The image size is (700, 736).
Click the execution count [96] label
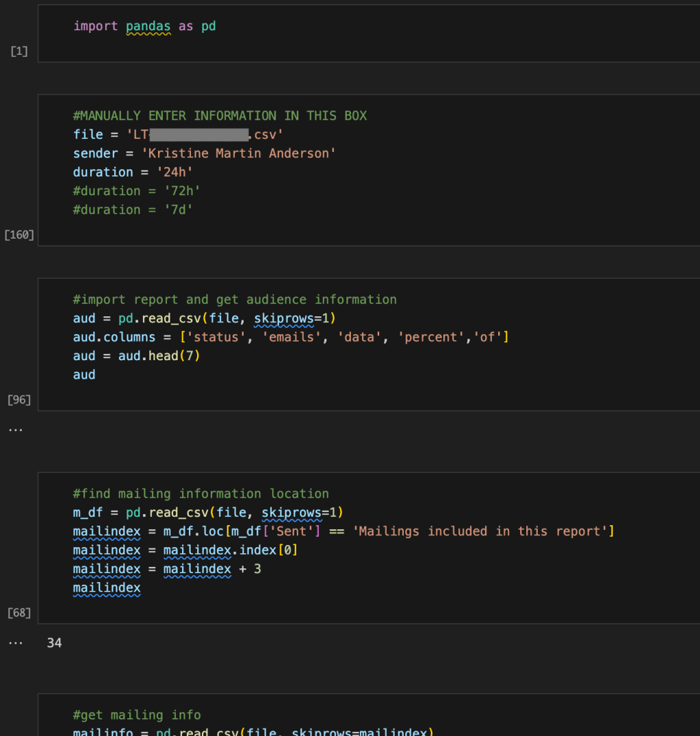[x=19, y=399]
